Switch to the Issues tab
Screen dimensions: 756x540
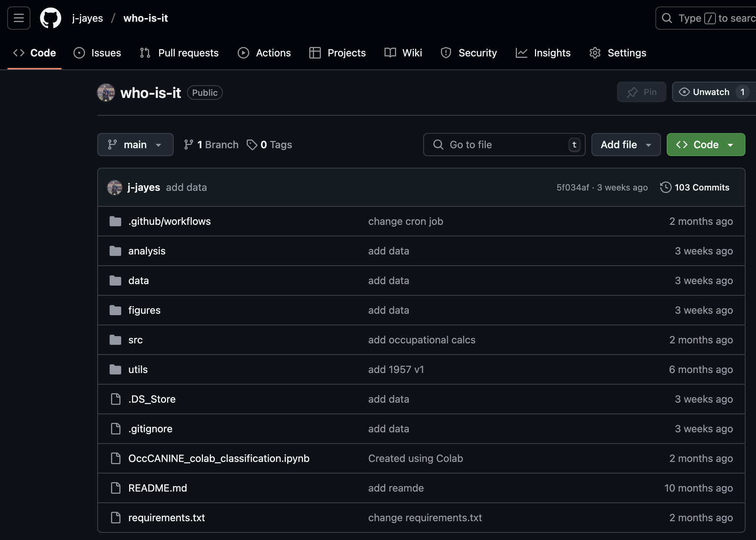(97, 53)
